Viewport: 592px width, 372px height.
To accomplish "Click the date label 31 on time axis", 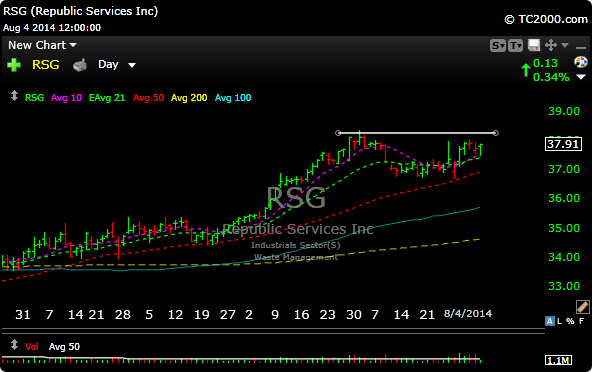I will pyautogui.click(x=23, y=315).
